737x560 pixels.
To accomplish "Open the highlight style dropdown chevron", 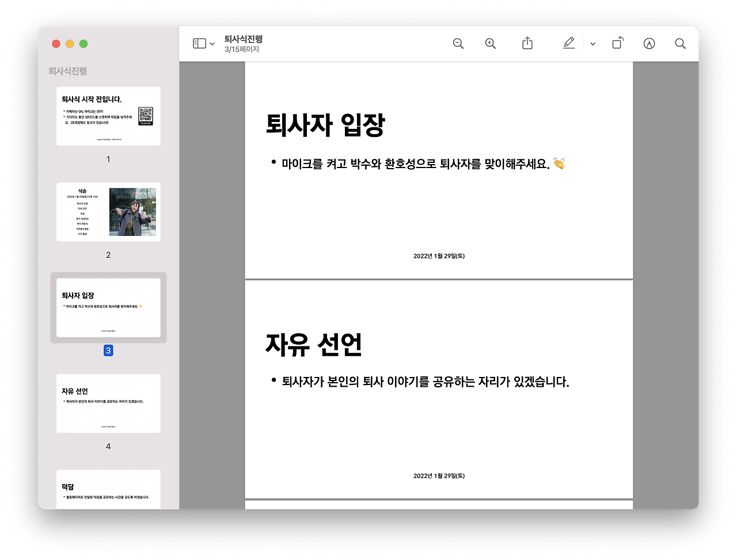I will click(x=592, y=43).
